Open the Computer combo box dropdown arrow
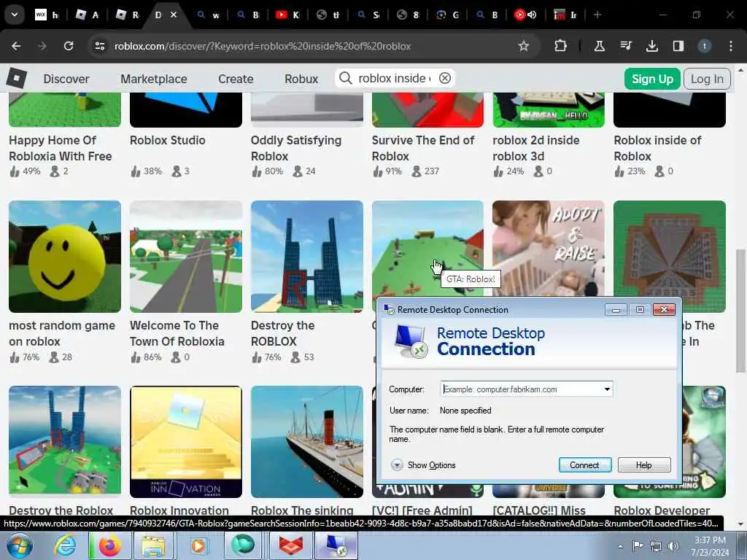This screenshot has height=560, width=747. [x=607, y=389]
